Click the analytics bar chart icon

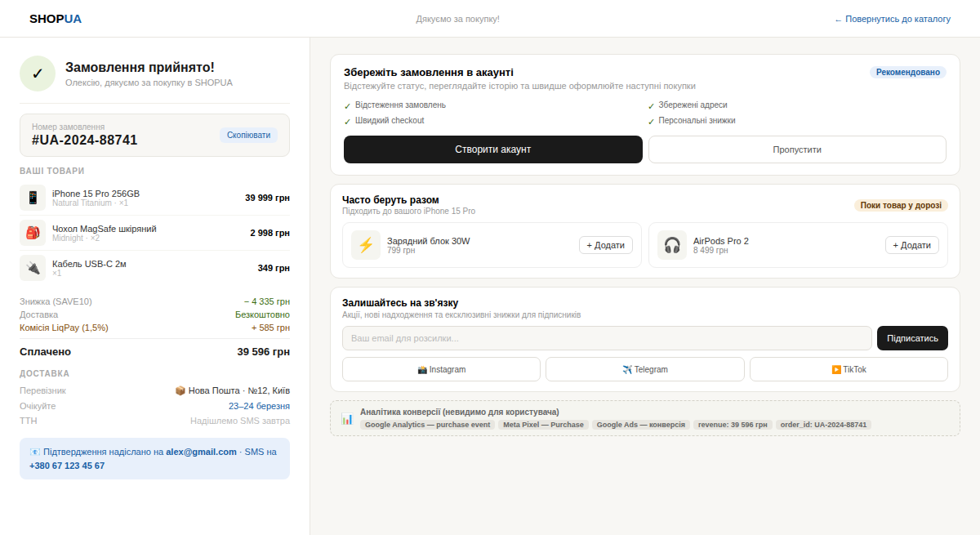(347, 419)
